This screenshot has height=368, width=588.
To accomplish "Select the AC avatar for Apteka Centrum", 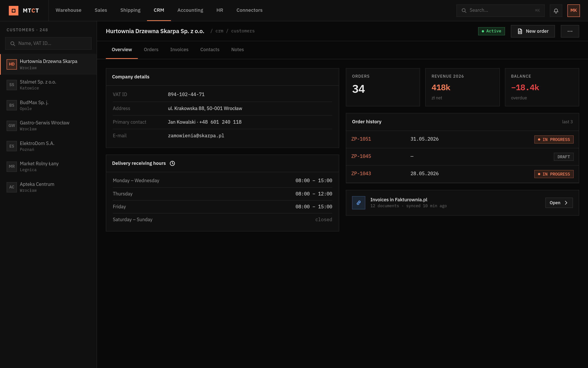I will coord(12,187).
